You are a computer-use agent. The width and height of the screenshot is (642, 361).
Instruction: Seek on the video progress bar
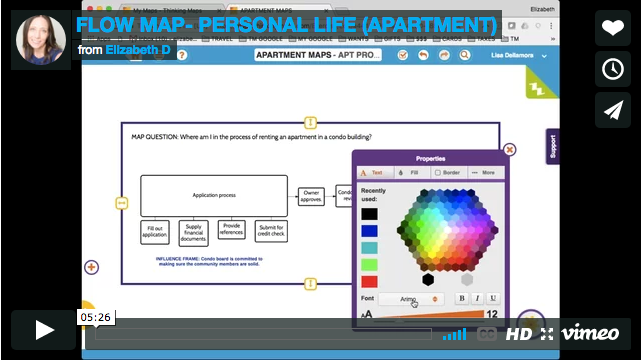tap(263, 334)
